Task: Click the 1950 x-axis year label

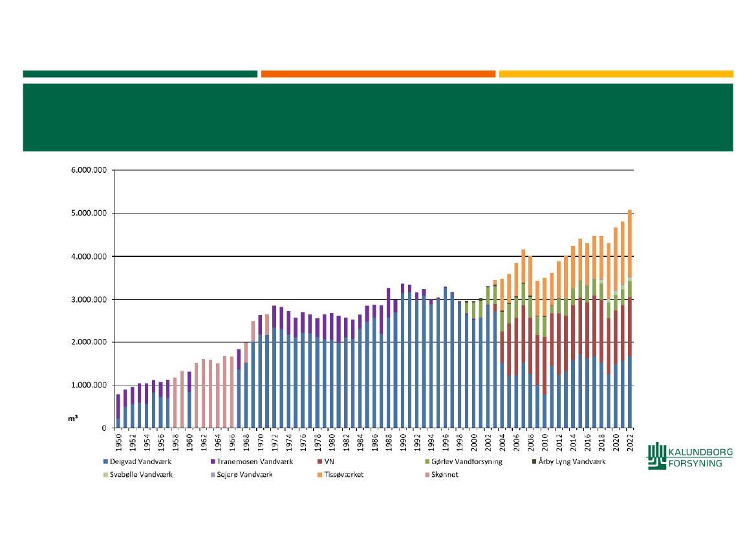Action: tap(118, 442)
